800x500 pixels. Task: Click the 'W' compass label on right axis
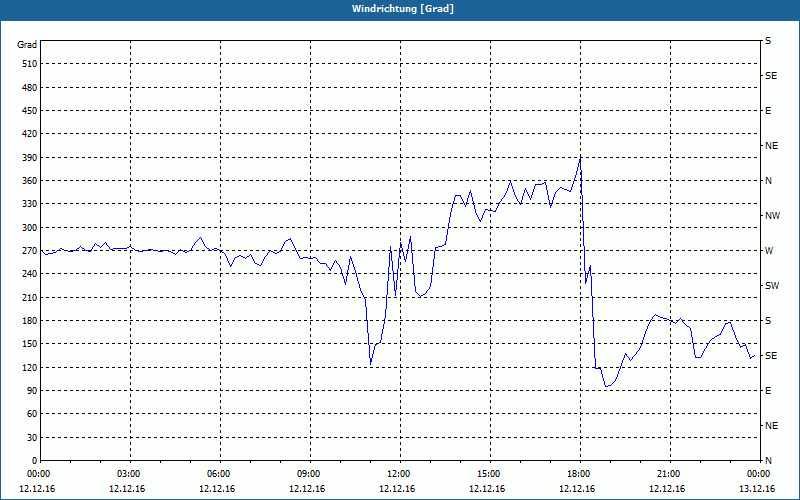[769, 251]
